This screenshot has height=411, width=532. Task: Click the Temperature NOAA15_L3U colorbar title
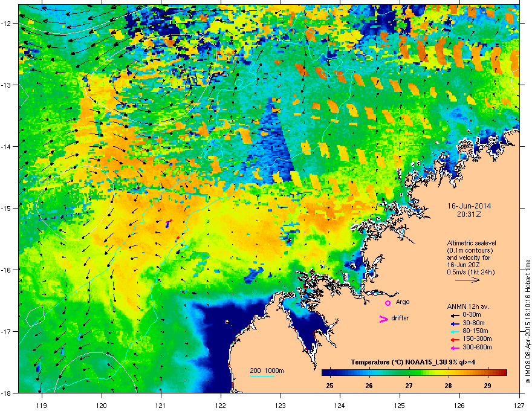coord(413,362)
